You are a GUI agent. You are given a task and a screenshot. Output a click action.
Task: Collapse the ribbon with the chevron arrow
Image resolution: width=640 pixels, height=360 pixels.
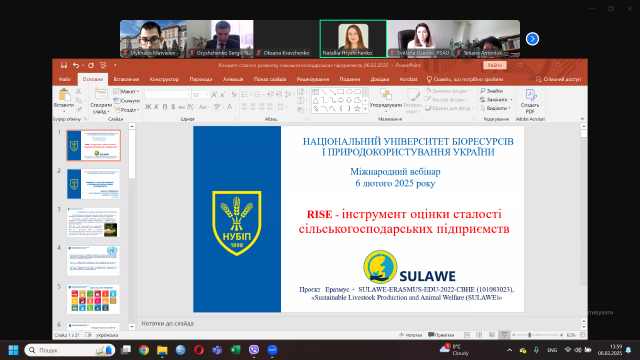(582, 119)
